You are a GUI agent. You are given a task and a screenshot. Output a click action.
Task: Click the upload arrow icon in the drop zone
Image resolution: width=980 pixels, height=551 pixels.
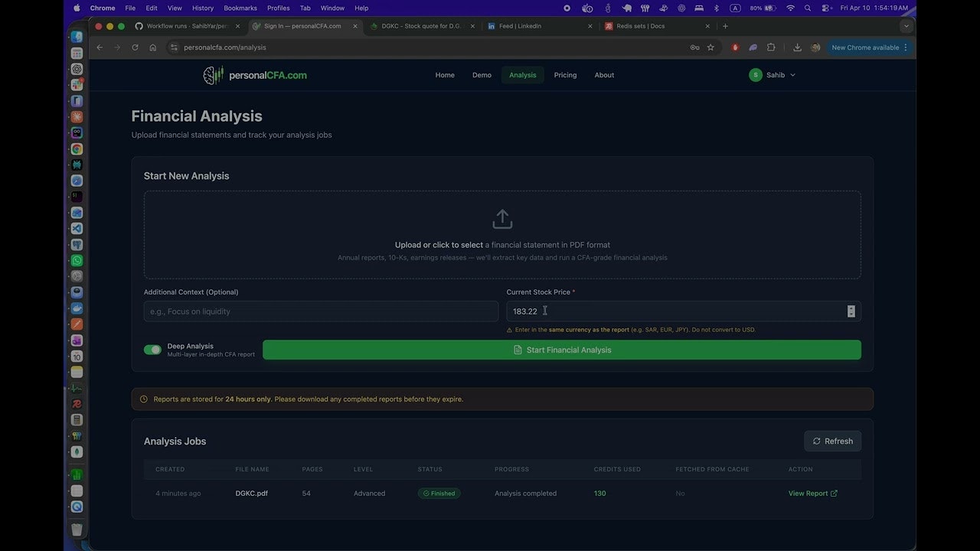click(x=502, y=219)
